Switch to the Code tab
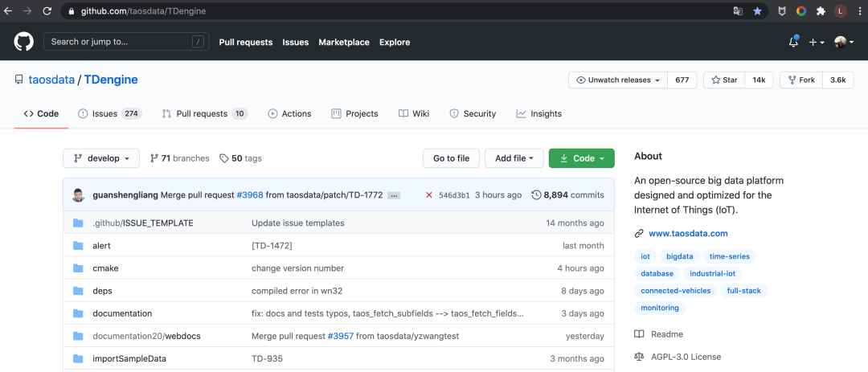 click(41, 113)
